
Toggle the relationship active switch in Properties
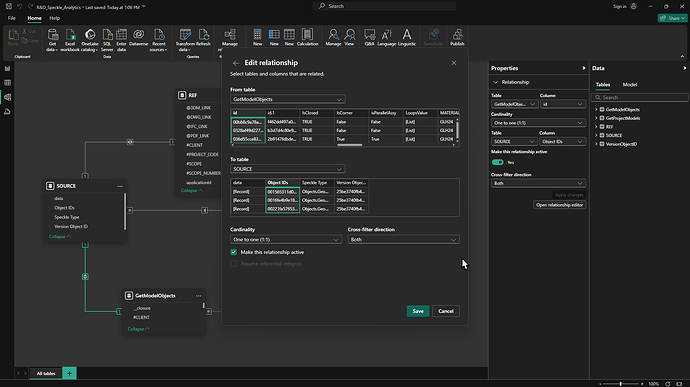point(498,162)
